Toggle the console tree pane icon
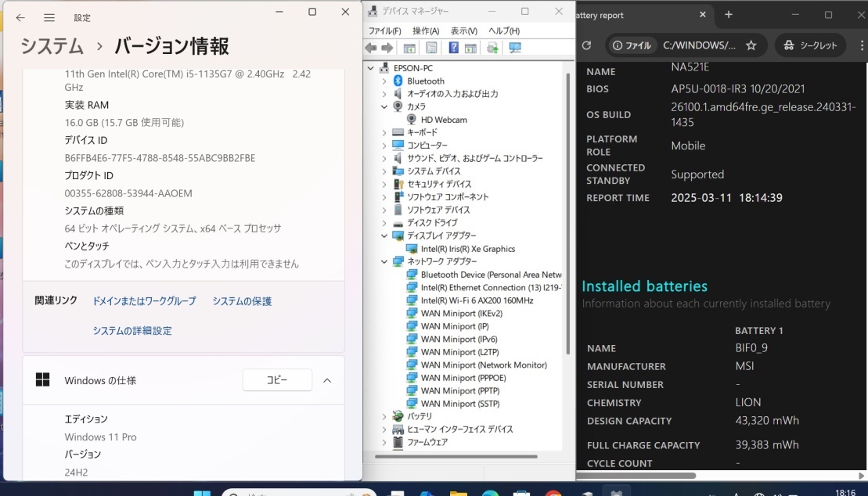This screenshot has width=868, height=496. [x=409, y=48]
